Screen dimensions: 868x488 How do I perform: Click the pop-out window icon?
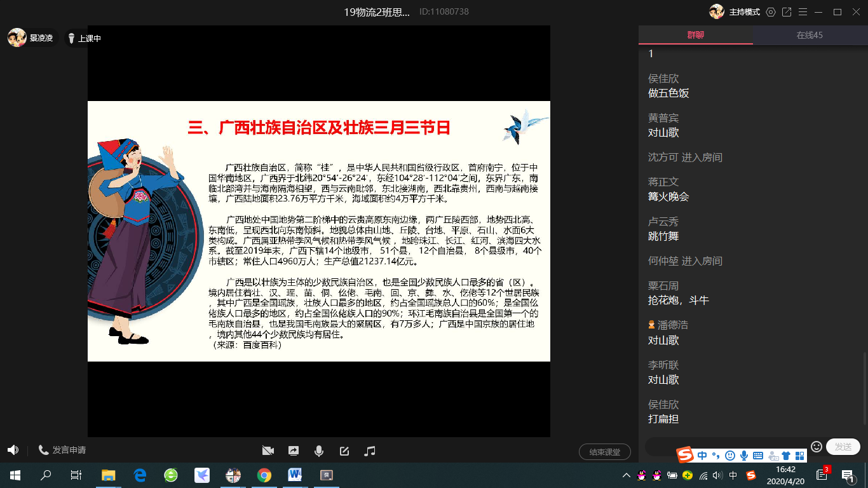coord(787,12)
